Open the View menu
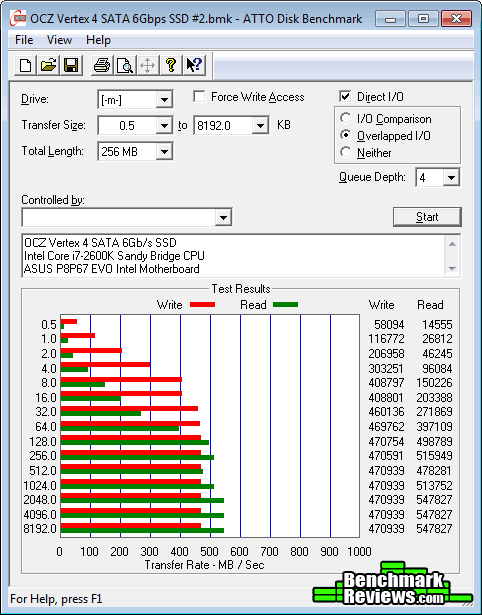482x615 pixels. (59, 40)
